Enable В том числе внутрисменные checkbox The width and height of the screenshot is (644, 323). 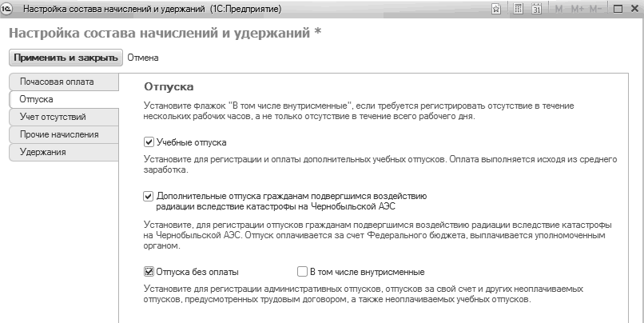[x=302, y=272]
